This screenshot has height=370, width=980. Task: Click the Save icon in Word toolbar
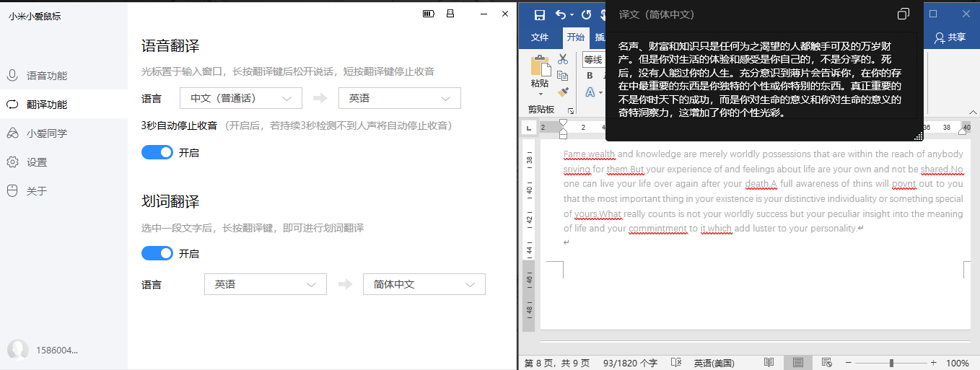pos(539,14)
